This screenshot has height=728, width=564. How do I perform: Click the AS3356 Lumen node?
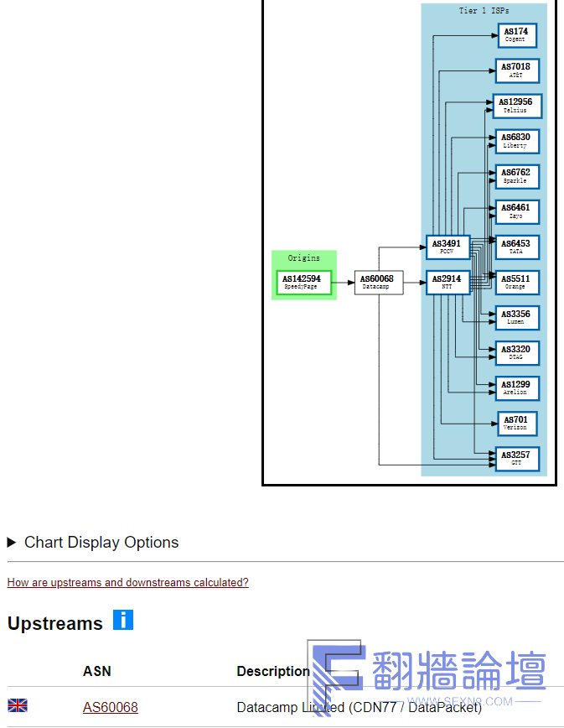point(515,318)
